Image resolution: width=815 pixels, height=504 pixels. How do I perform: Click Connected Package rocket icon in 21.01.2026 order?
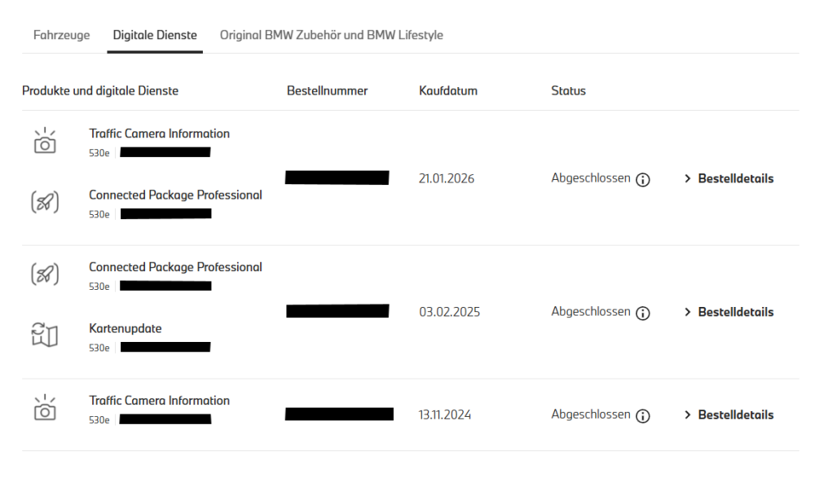coord(46,204)
